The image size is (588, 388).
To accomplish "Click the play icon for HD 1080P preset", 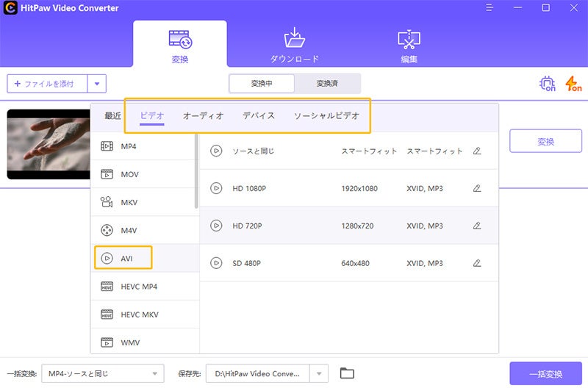I will point(216,188).
